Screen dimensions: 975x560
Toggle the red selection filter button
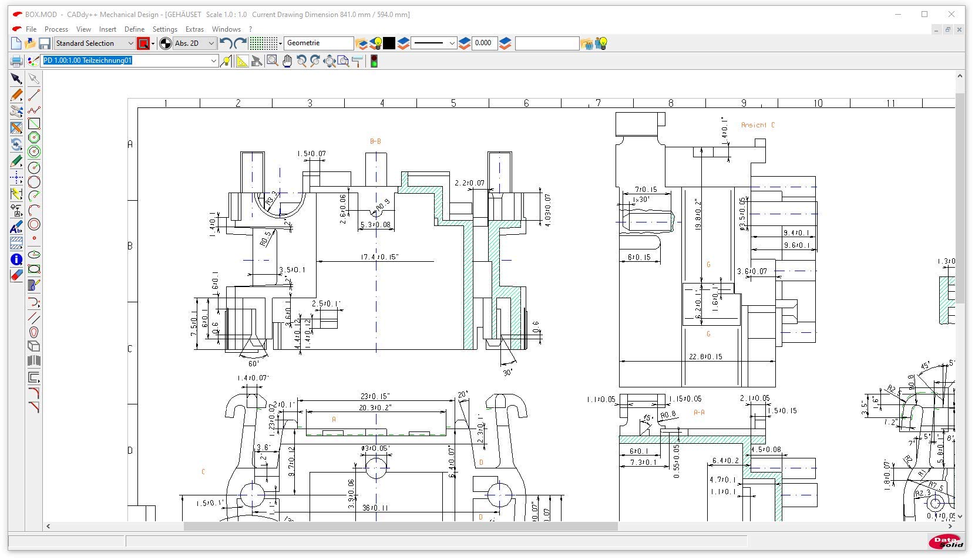pyautogui.click(x=143, y=43)
